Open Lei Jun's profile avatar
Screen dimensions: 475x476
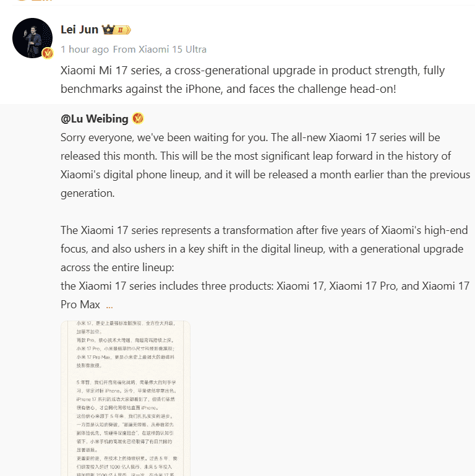click(32, 38)
